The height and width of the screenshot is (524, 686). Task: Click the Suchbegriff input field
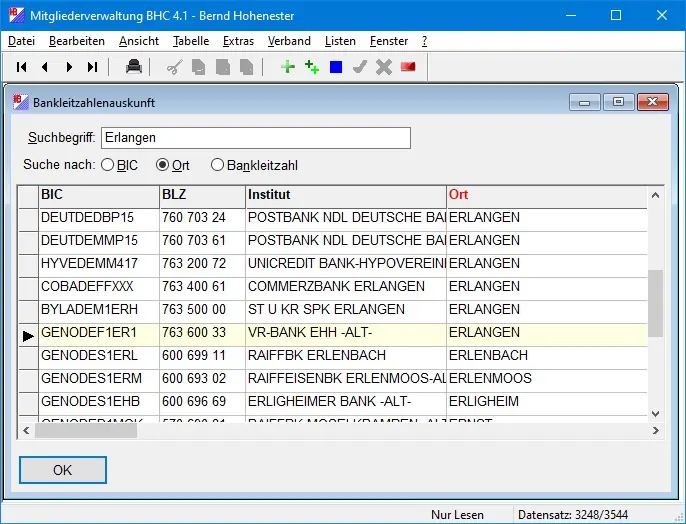255,138
